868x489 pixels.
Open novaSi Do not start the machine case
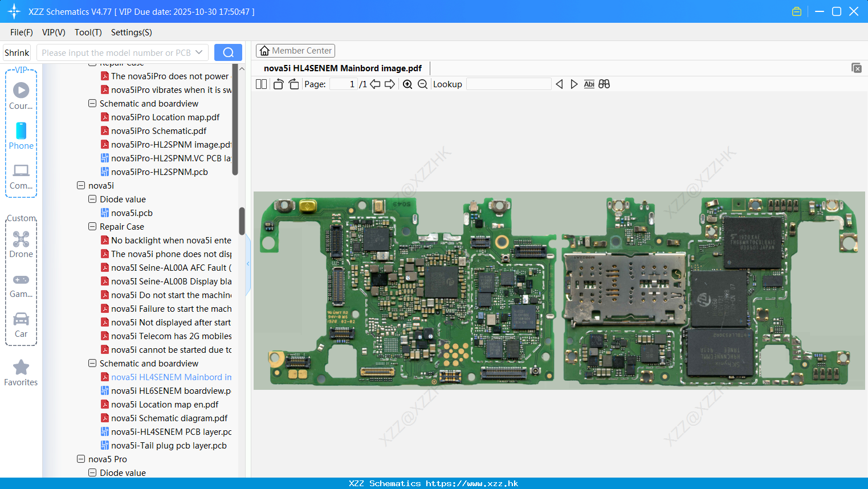coord(170,295)
